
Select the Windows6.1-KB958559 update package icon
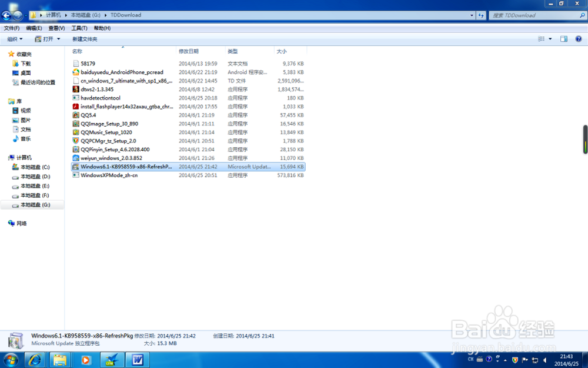(x=76, y=167)
